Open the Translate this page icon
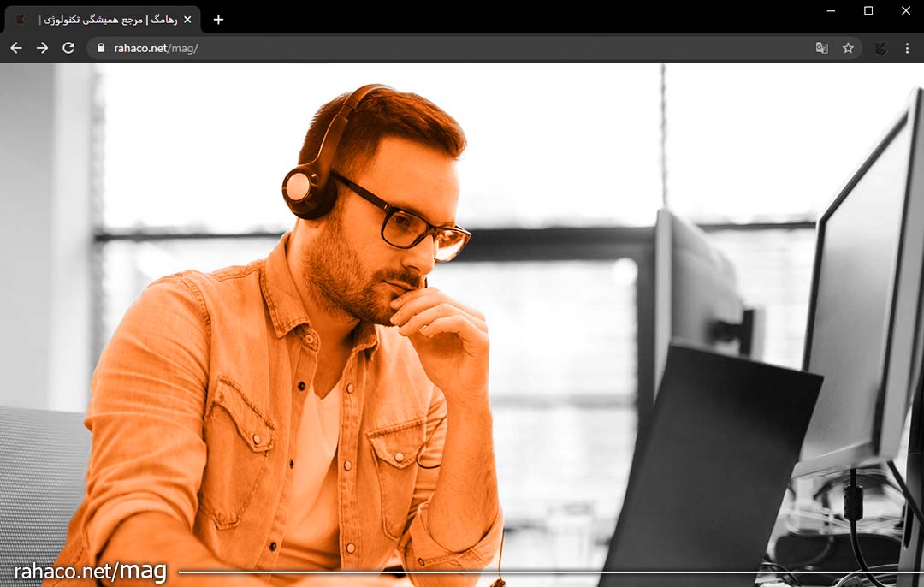 click(821, 48)
